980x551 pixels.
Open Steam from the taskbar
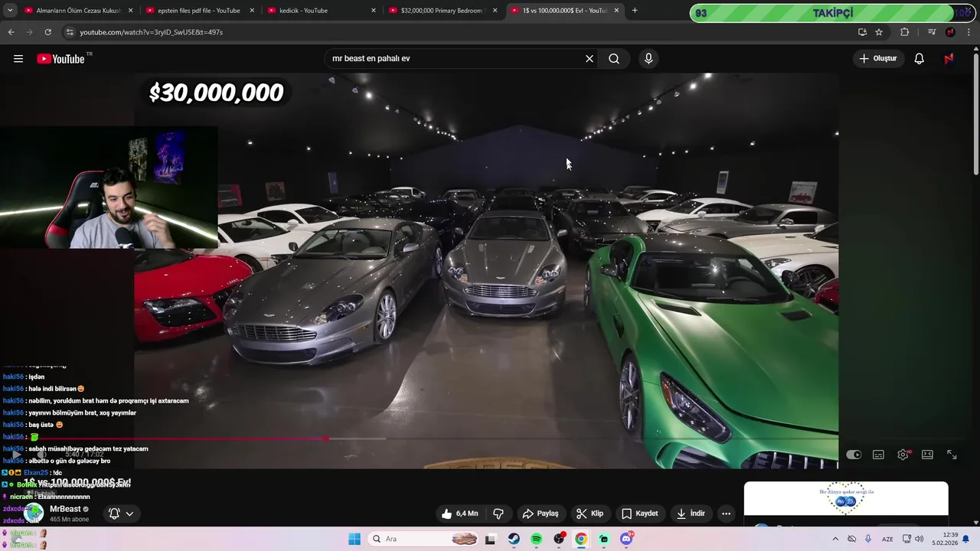pos(514,539)
